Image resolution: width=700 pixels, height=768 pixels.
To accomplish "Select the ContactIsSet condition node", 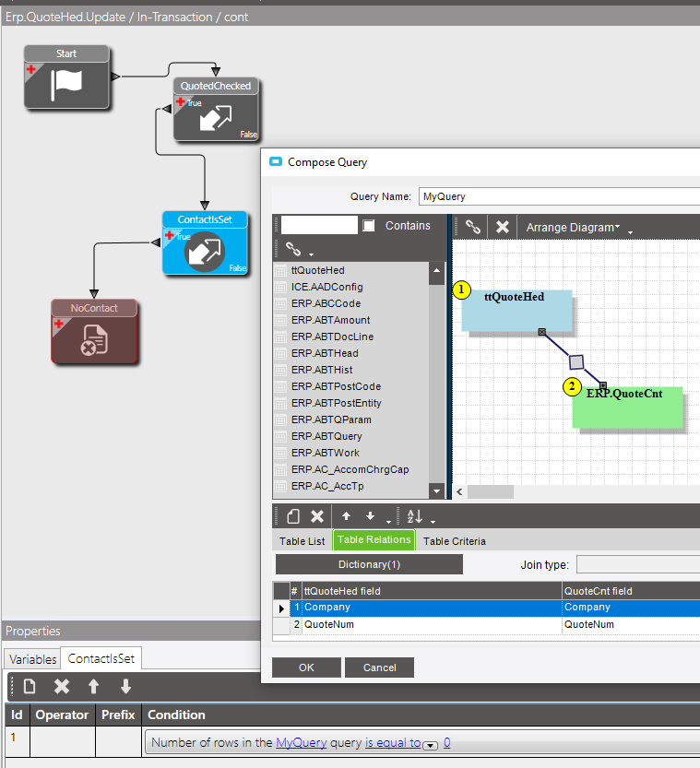I will click(x=205, y=243).
